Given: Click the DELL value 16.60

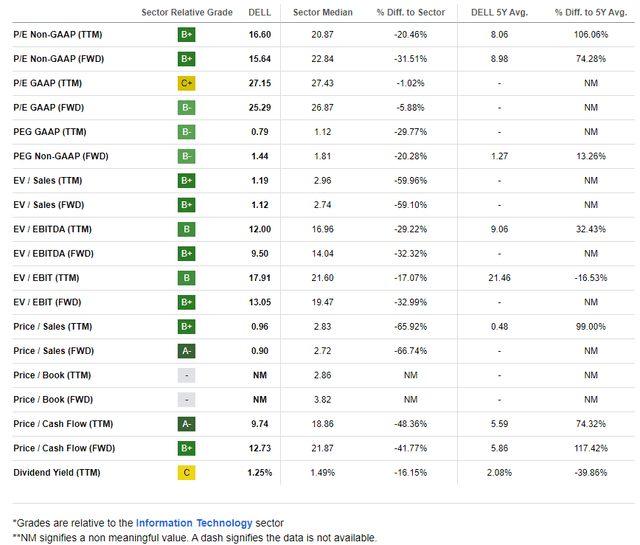Looking at the screenshot, I should (x=260, y=35).
